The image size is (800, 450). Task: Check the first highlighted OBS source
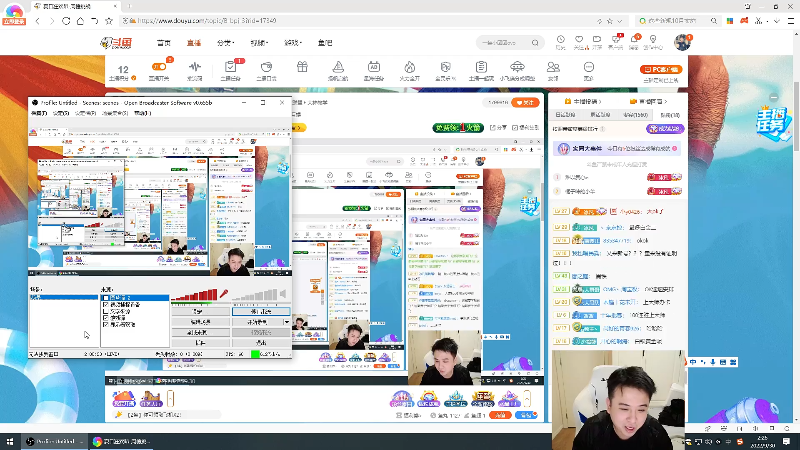pyautogui.click(x=106, y=297)
